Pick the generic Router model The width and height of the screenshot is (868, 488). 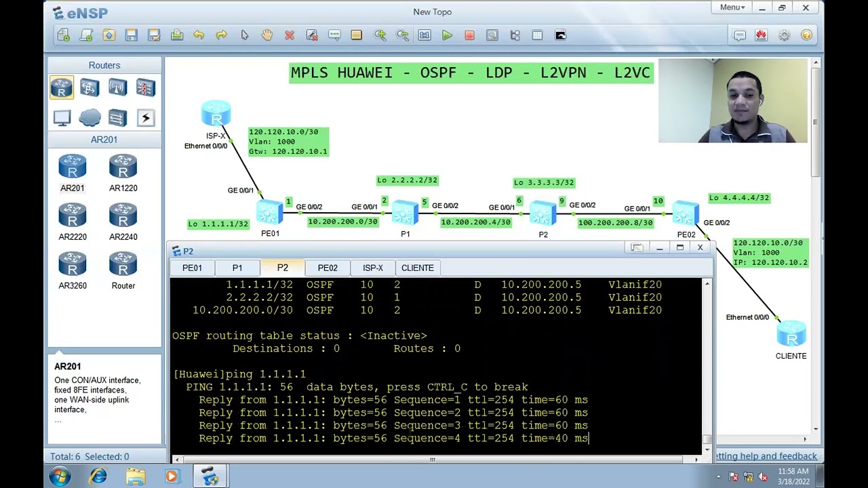123,271
